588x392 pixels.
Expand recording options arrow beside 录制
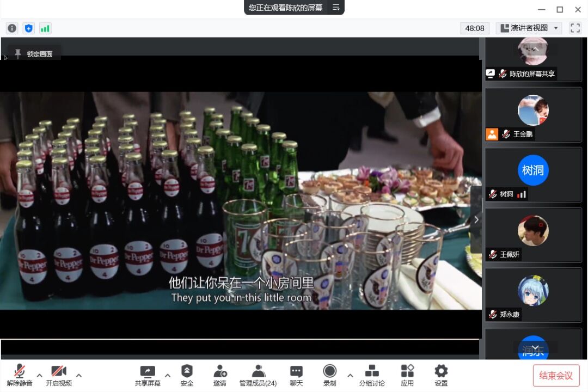[x=350, y=375]
